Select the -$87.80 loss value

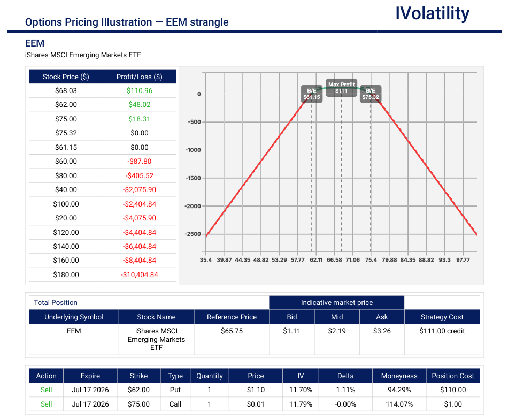point(140,161)
